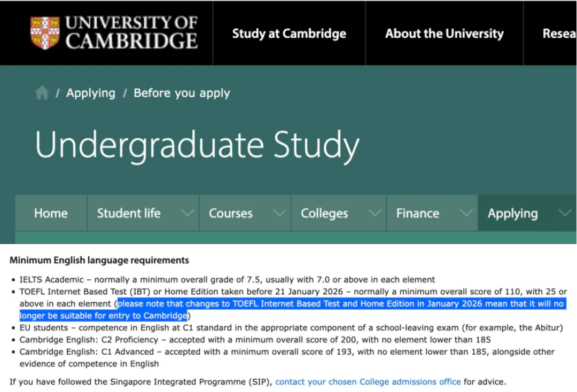Select the Courses tab

[230, 213]
